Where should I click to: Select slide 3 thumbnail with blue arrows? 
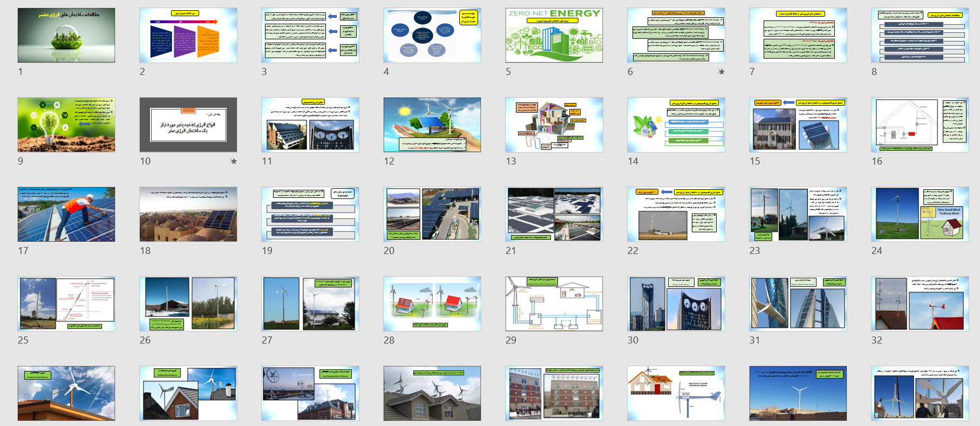click(310, 35)
